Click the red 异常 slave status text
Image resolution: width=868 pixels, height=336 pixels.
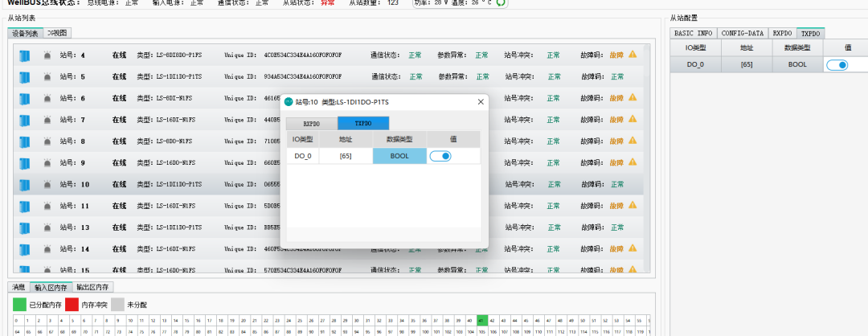click(x=328, y=2)
